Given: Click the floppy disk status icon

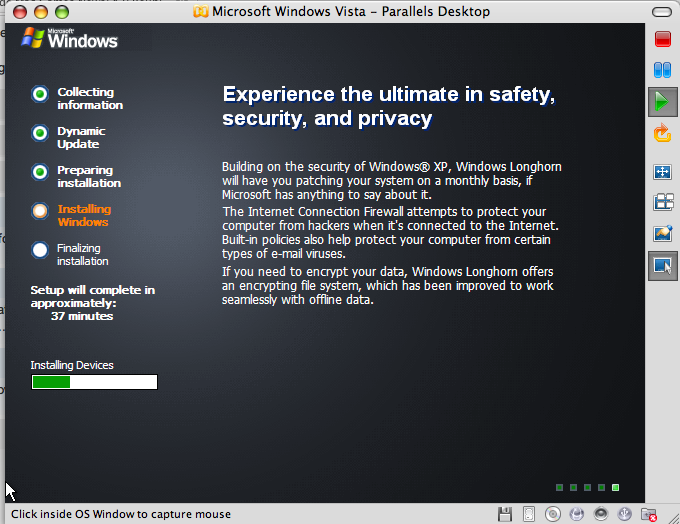Looking at the screenshot, I should pyautogui.click(x=505, y=514).
